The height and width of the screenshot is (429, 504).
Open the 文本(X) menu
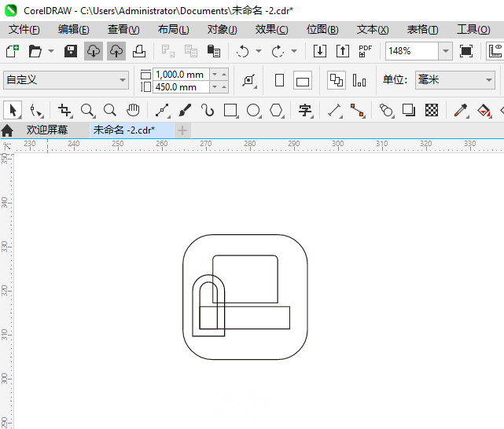click(x=373, y=30)
